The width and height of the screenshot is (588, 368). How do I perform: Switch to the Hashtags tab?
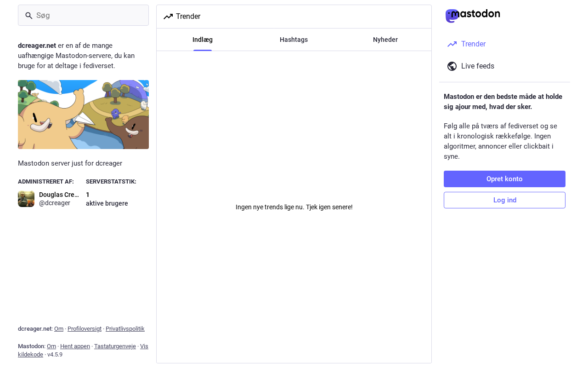point(294,40)
